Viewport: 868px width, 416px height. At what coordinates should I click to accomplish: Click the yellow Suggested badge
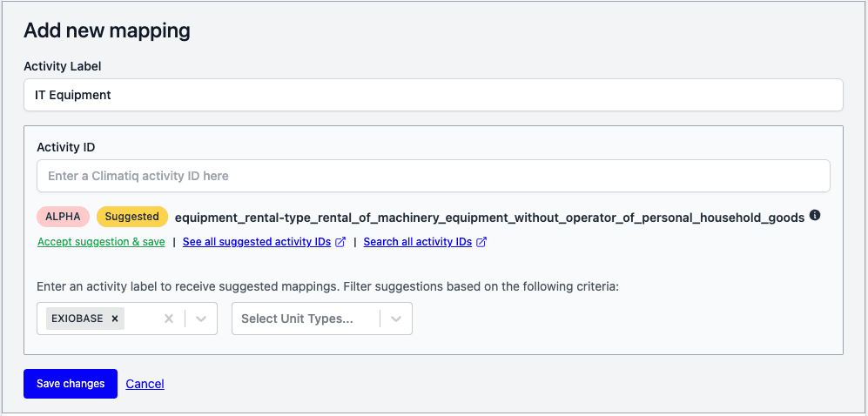coord(131,217)
